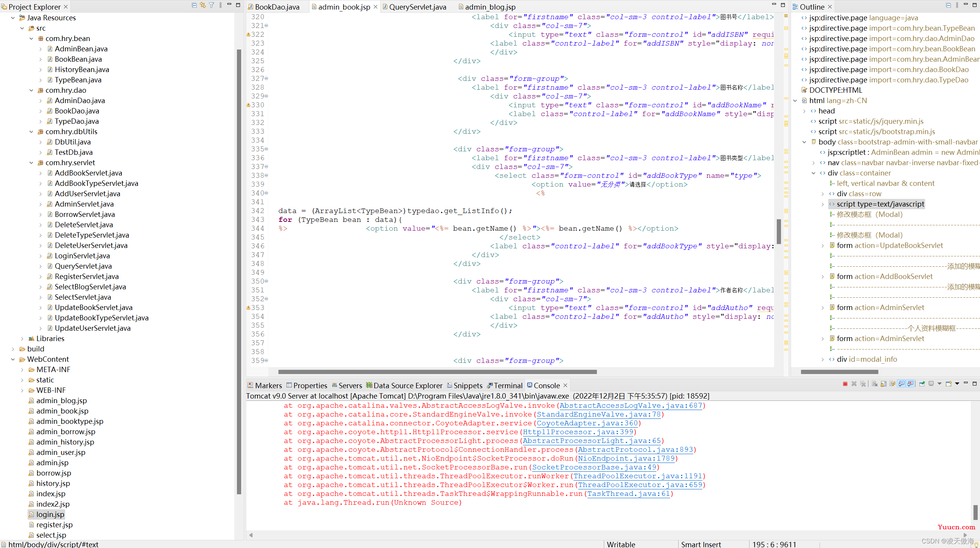Toggle Scroll Lock in Console
The height and width of the screenshot is (548, 980).
click(x=883, y=384)
